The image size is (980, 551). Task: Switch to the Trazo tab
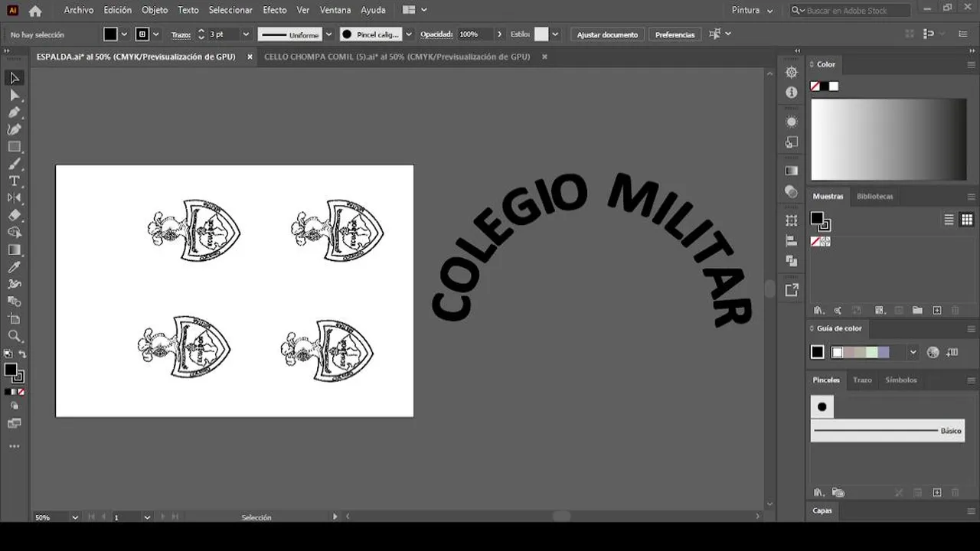(862, 380)
